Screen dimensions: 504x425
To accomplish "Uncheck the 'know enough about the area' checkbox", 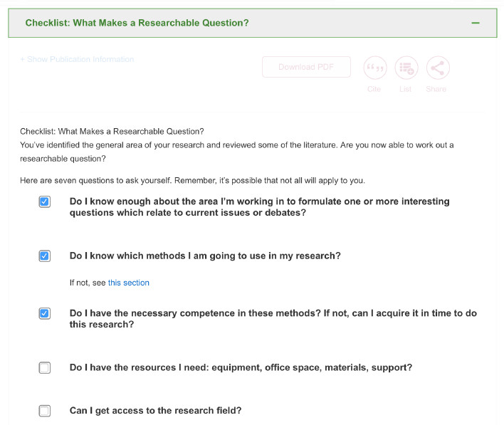I will (44, 201).
